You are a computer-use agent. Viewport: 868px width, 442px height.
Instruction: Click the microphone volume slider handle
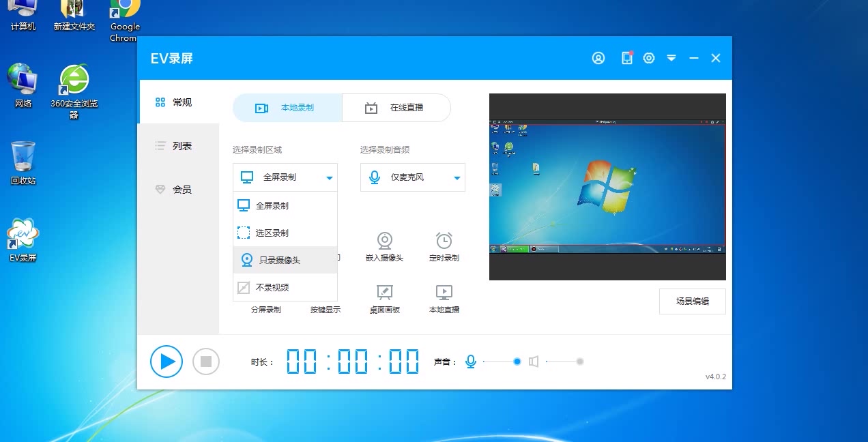517,362
